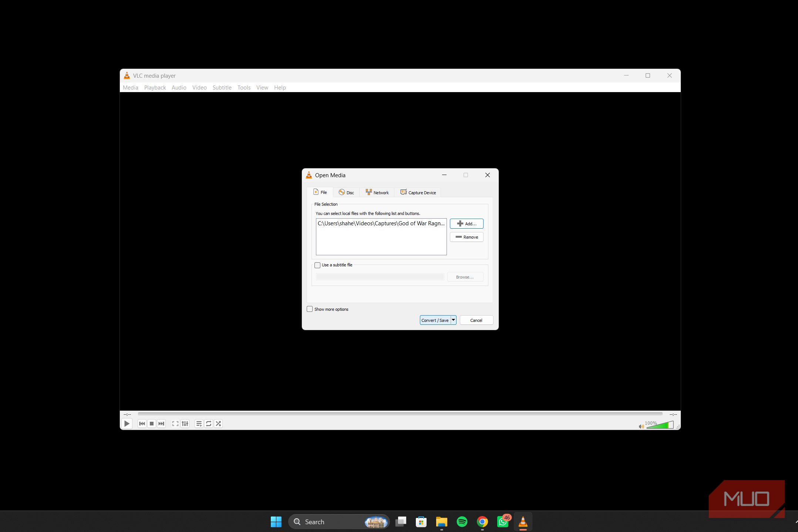
Task: Mute audio via speaker icon
Action: pyautogui.click(x=641, y=426)
